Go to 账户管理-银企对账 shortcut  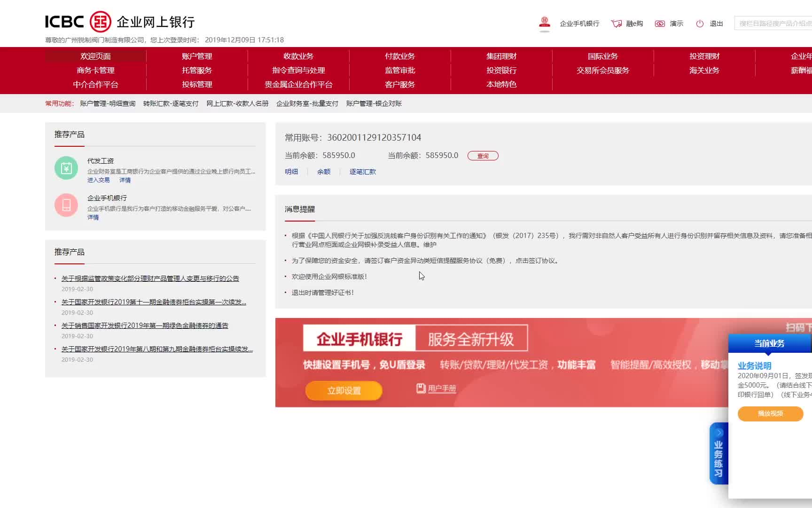click(374, 103)
